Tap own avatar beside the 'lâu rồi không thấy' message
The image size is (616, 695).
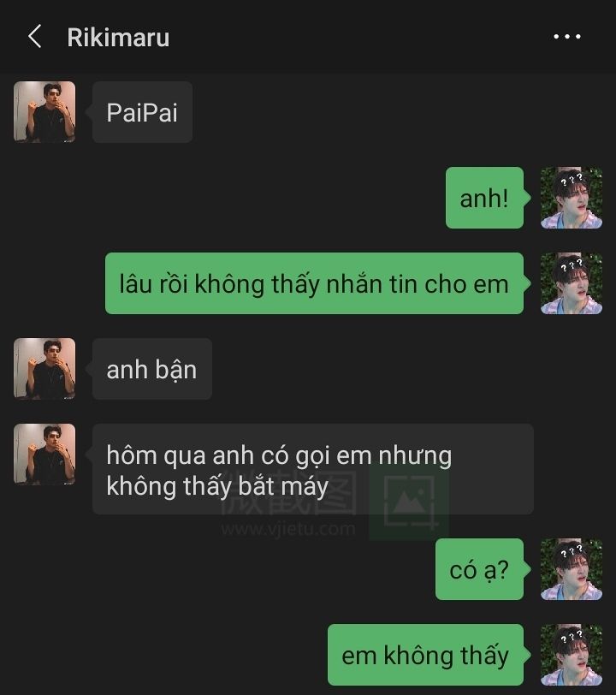(x=572, y=283)
